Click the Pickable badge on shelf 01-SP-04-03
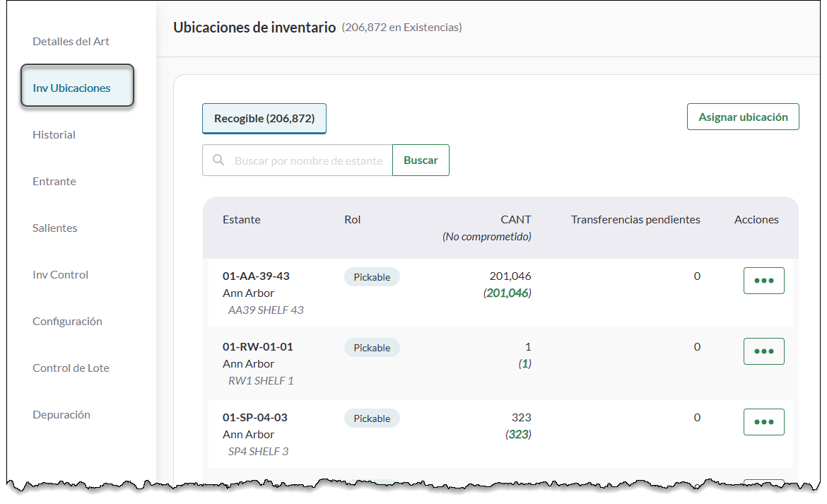Image resolution: width=827 pixels, height=504 pixels. pos(372,418)
